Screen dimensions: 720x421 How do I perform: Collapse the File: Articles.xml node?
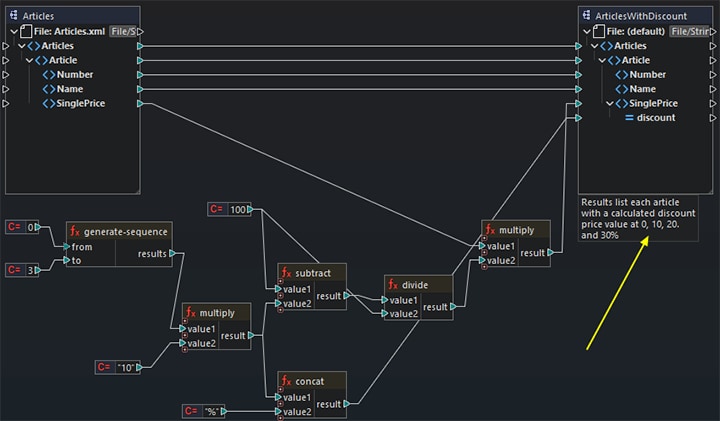[14, 32]
